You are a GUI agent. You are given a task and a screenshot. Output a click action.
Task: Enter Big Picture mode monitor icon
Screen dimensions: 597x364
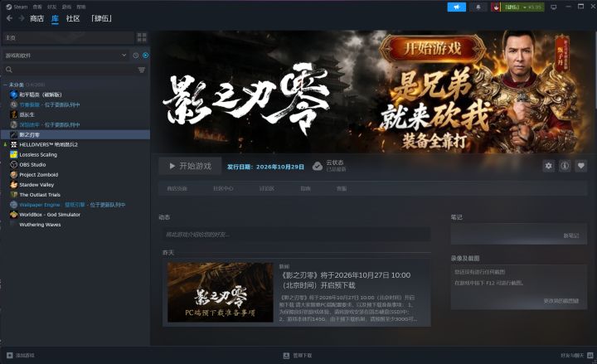(554, 7)
